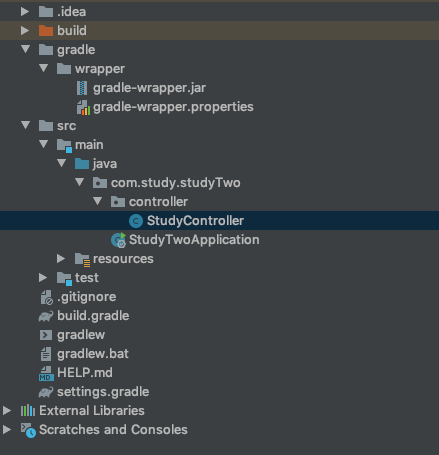Collapse the gradle folder
The height and width of the screenshot is (455, 439).
[25, 49]
